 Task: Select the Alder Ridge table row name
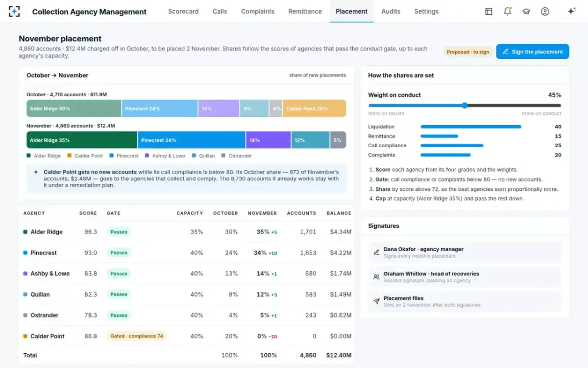point(47,232)
